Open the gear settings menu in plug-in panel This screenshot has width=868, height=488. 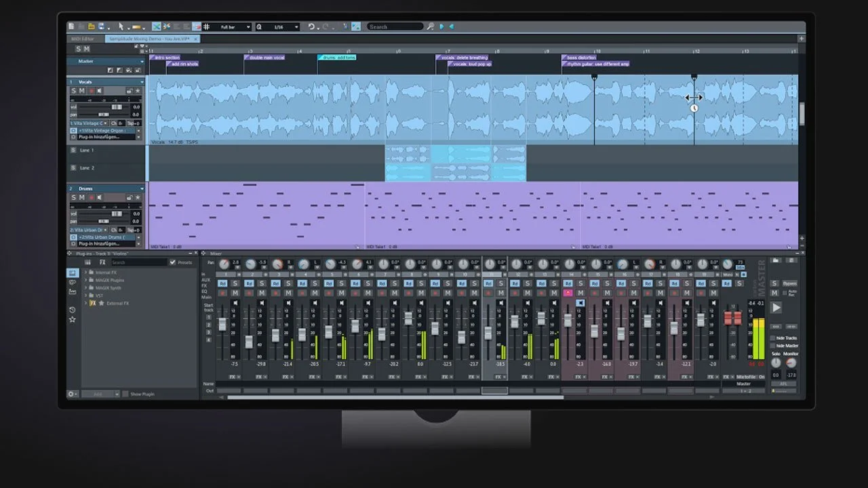tap(73, 394)
